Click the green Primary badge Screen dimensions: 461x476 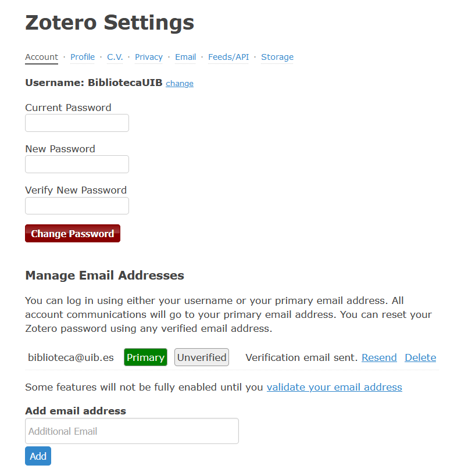[x=145, y=357]
